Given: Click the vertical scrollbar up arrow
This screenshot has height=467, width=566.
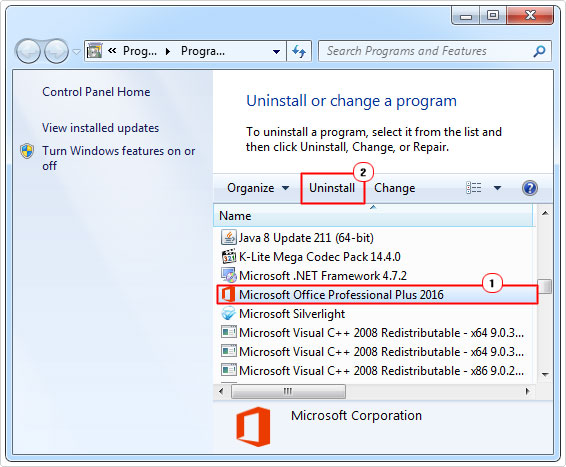Looking at the screenshot, I should click(545, 213).
